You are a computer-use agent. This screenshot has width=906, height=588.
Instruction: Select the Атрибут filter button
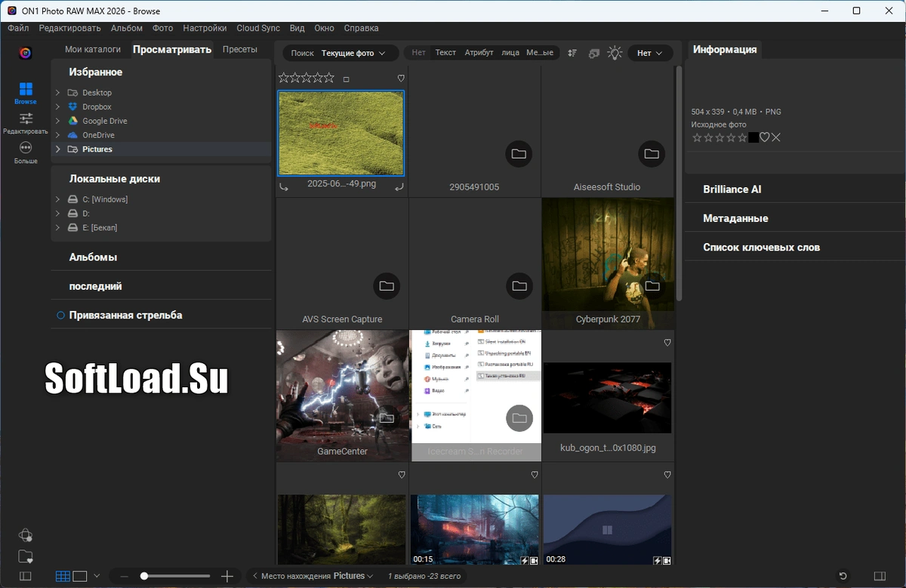[479, 53]
